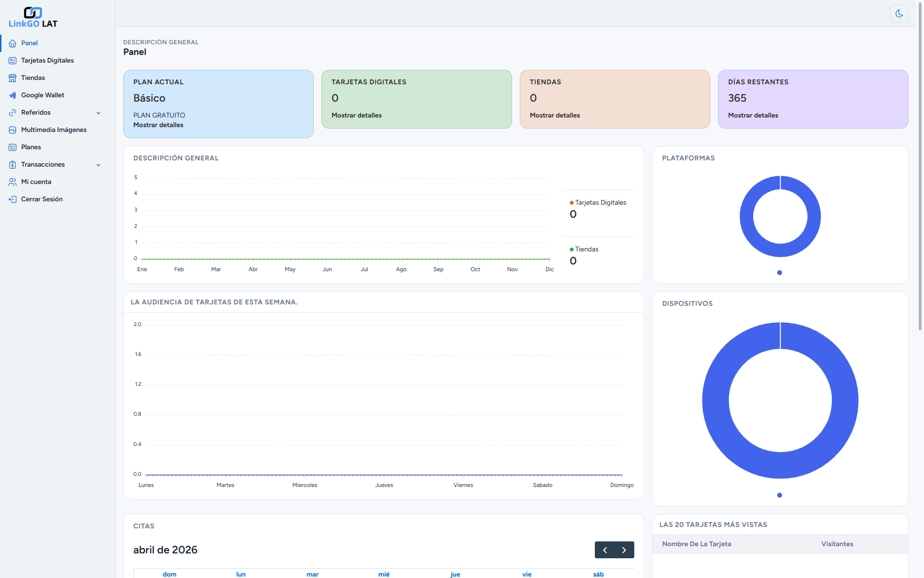
Task: Open the Transacciones menu item
Action: (43, 165)
